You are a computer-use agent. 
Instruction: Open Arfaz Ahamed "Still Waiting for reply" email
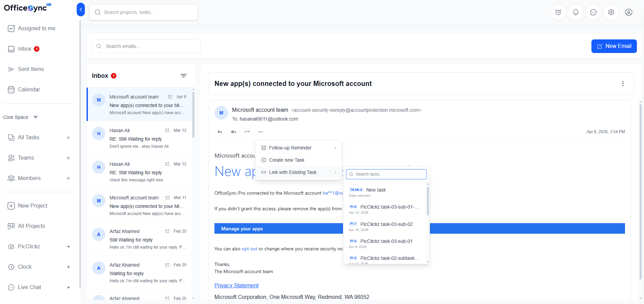(139, 239)
